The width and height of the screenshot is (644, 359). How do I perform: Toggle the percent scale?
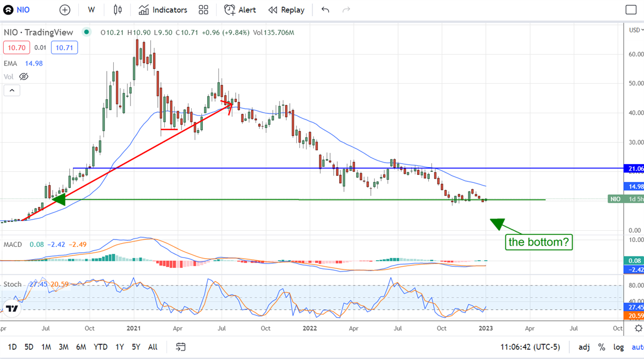click(602, 347)
